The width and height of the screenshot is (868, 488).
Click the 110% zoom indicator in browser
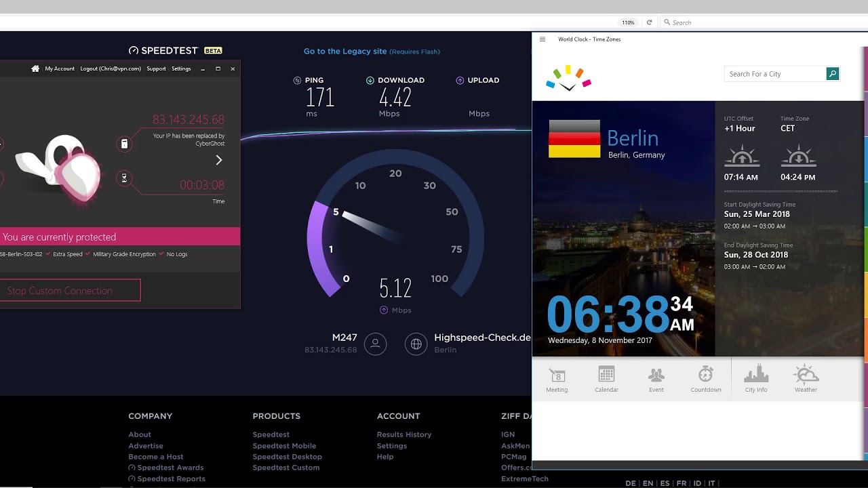(x=629, y=22)
